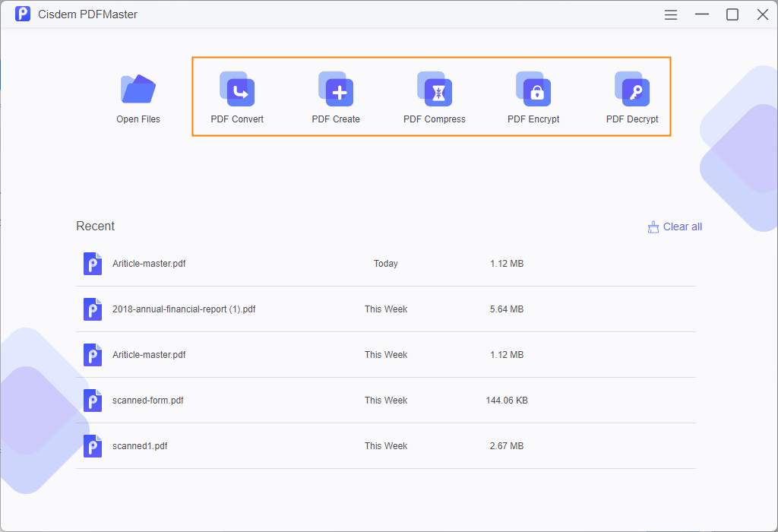Image resolution: width=778 pixels, height=532 pixels.
Task: Open scanned1.pdf from Recent list
Action: (x=139, y=446)
